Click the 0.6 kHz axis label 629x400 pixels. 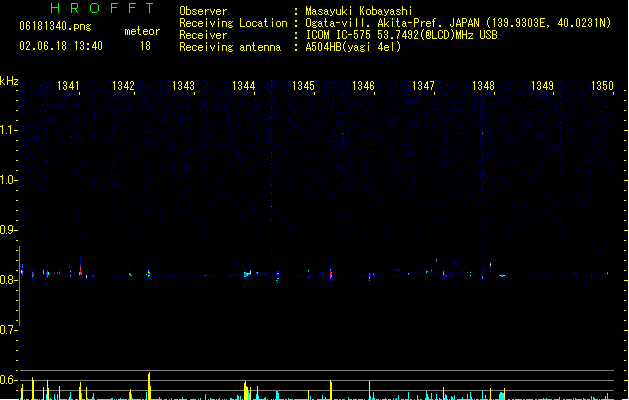point(8,380)
